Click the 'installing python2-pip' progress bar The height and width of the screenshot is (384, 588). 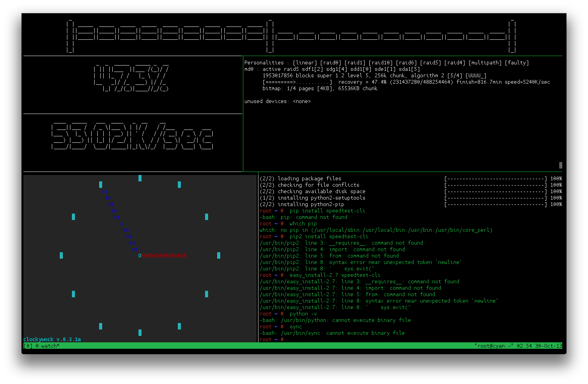pos(496,204)
